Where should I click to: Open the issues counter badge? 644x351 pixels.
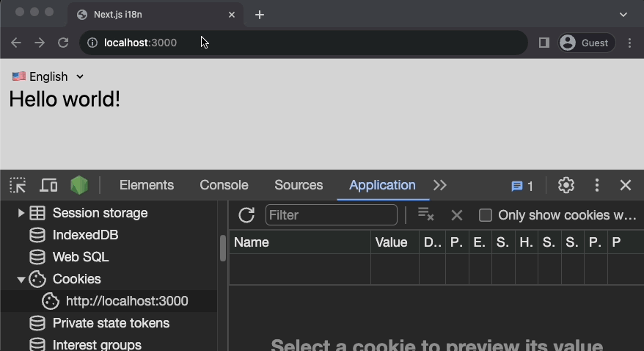click(x=522, y=186)
